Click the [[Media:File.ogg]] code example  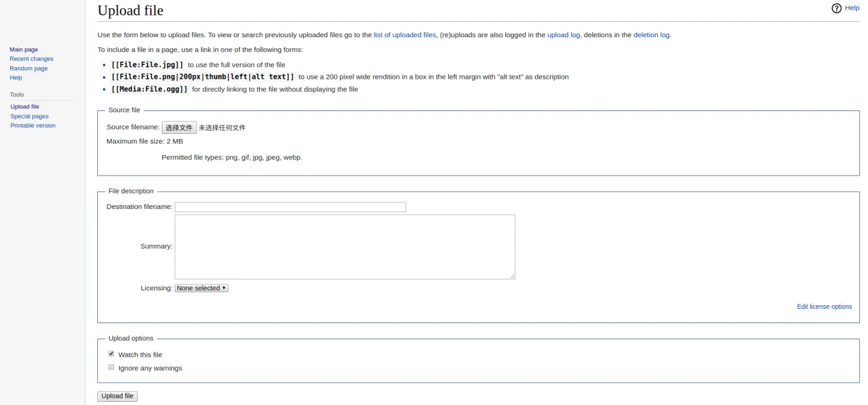click(x=149, y=89)
